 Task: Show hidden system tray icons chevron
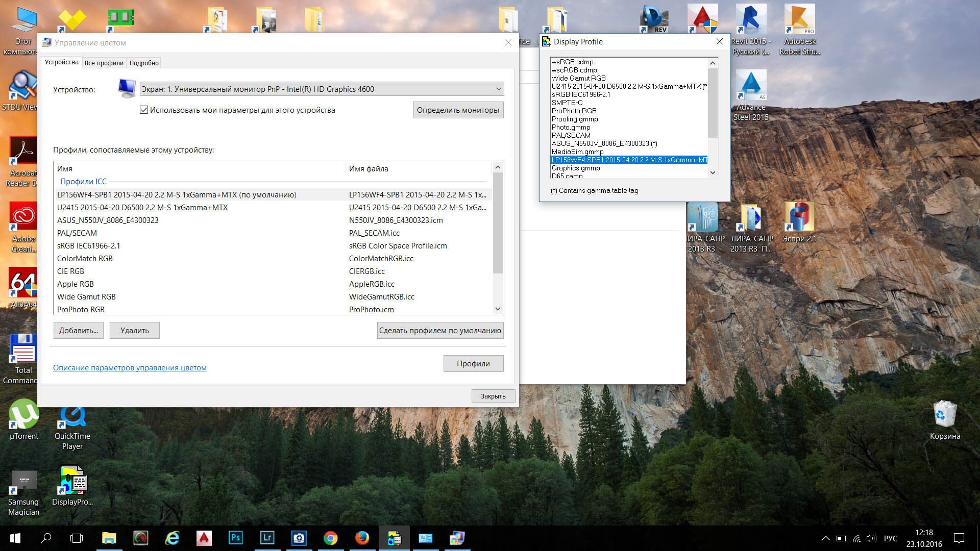click(825, 538)
